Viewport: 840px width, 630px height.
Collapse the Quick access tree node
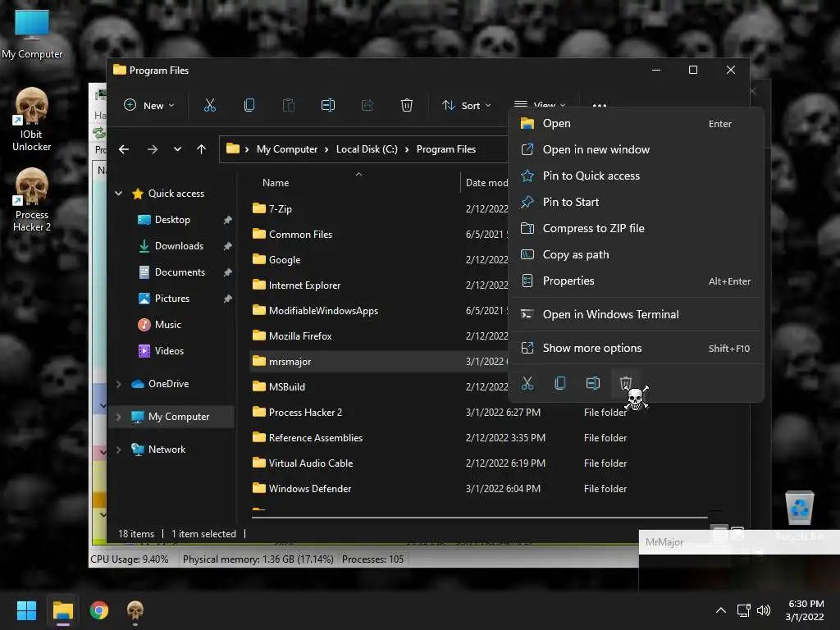(118, 194)
